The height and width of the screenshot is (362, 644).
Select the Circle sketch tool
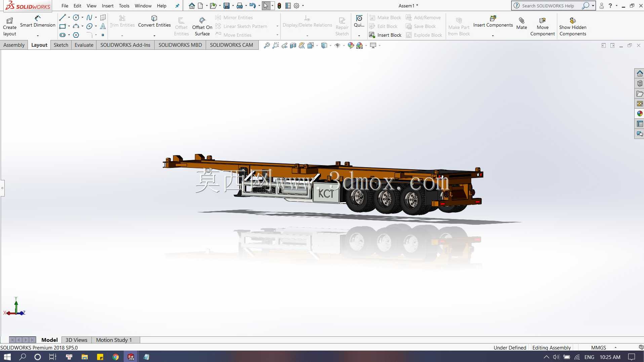point(76,17)
